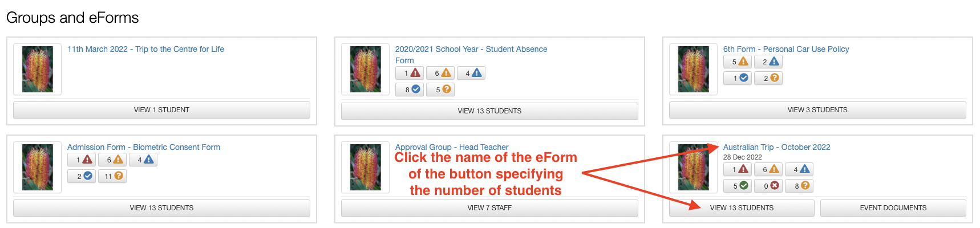Click red cross badge showing 0 in Australian Trip card
This screenshot has width=980, height=228.
(768, 186)
